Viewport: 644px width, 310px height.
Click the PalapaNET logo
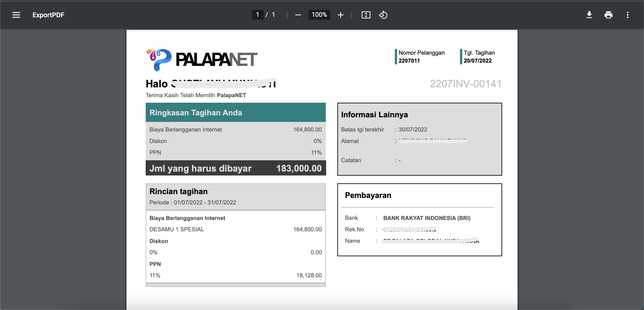201,60
